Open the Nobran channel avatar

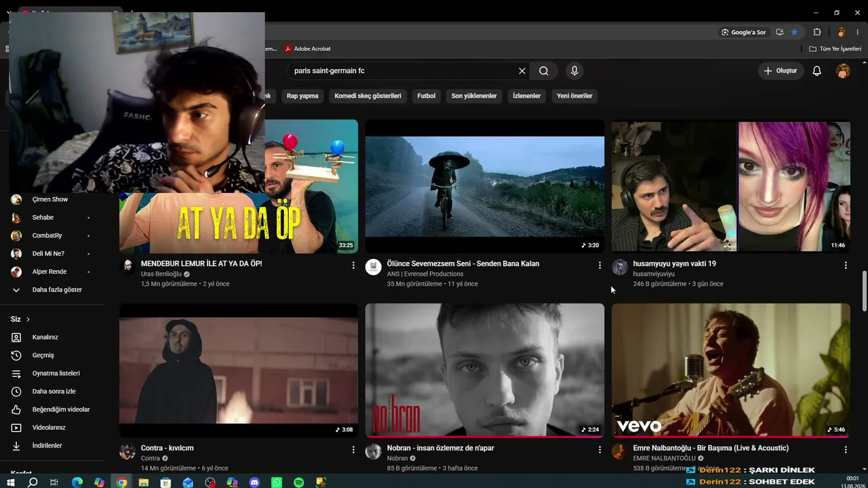(374, 451)
